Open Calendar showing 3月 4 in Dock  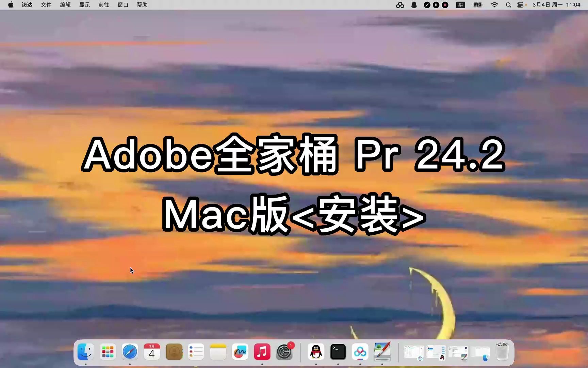[x=152, y=352]
